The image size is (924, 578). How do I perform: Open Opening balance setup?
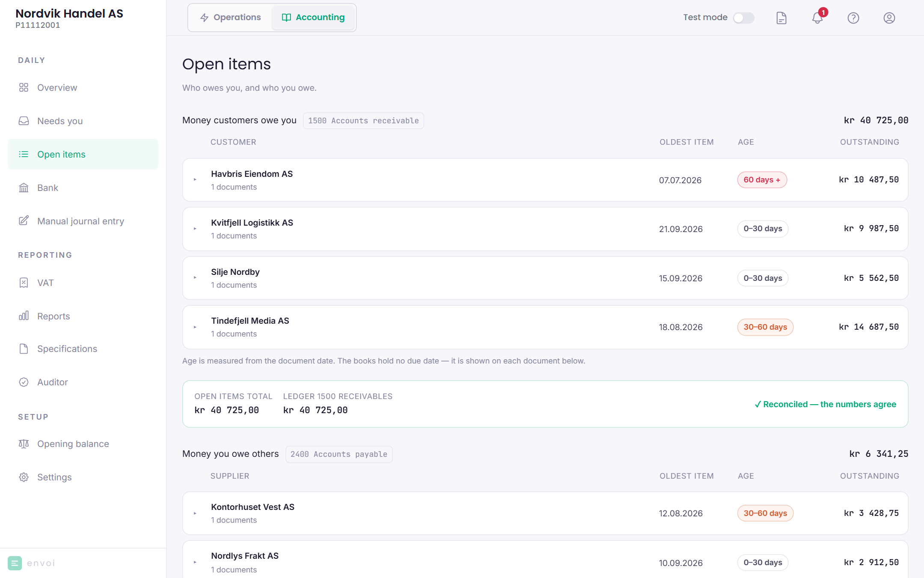83,444
